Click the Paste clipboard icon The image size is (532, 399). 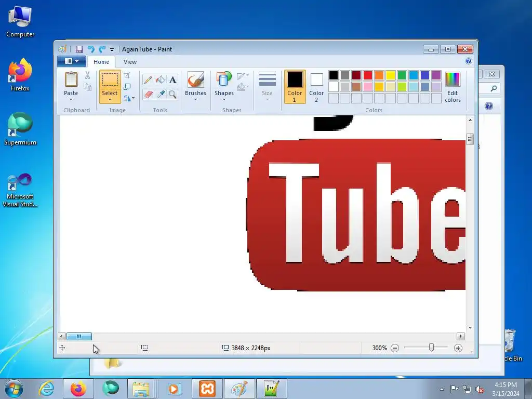point(71,80)
